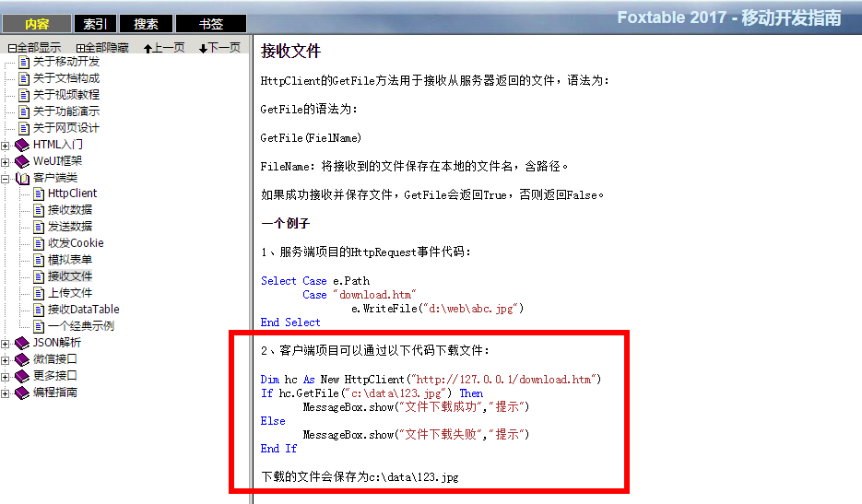The width and height of the screenshot is (862, 504).
Task: Switch to the 索引 tab
Action: (95, 24)
